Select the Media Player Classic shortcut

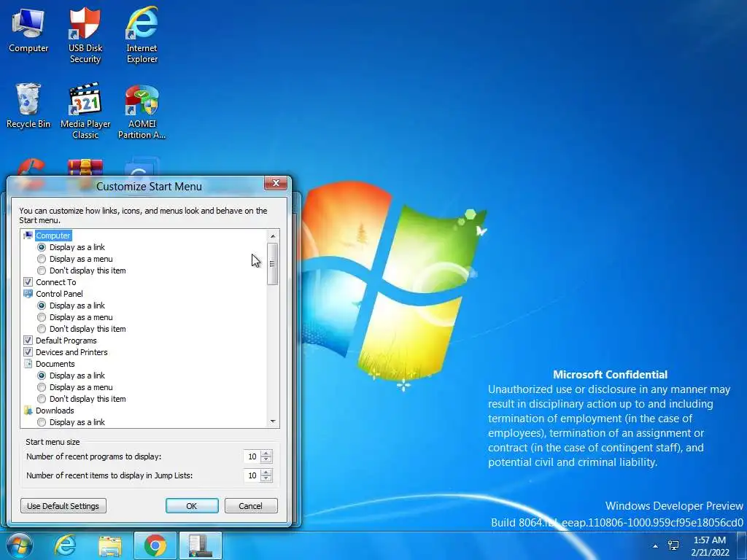point(85,111)
